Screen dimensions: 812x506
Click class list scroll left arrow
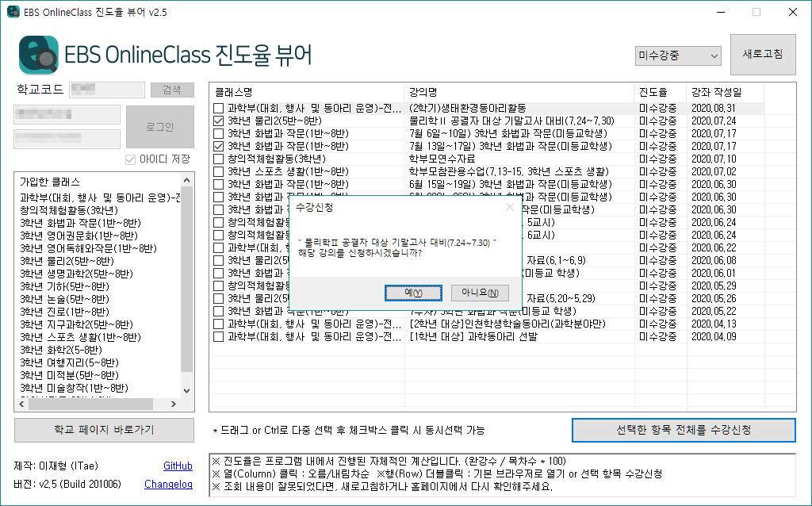[x=21, y=404]
